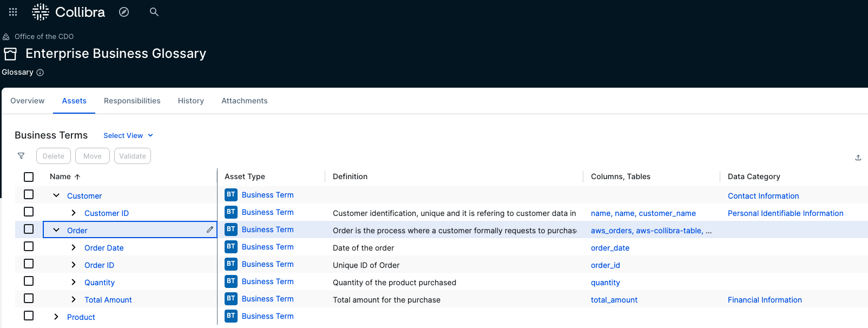Switch to the Responsibilities tab
Viewport: 868px width, 328px height.
132,101
